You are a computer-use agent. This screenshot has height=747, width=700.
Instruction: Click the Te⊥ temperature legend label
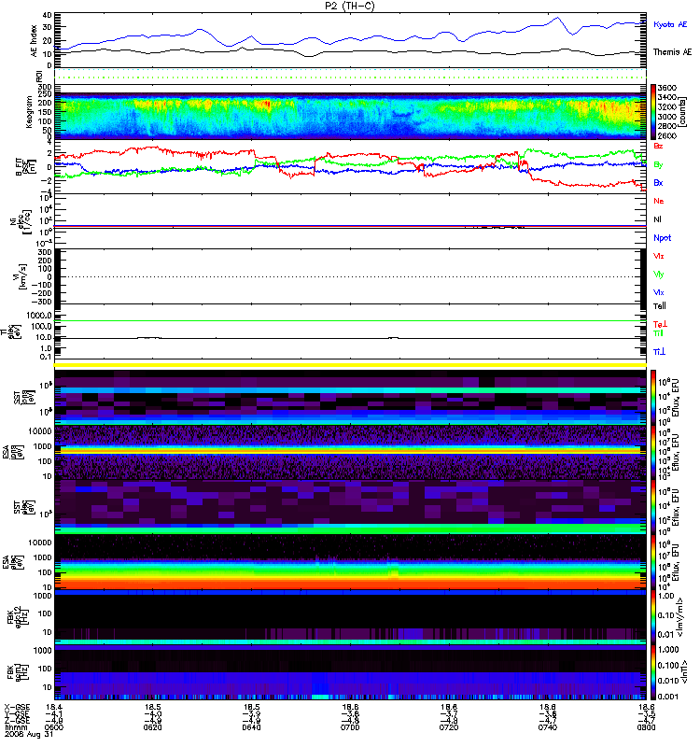point(660,324)
